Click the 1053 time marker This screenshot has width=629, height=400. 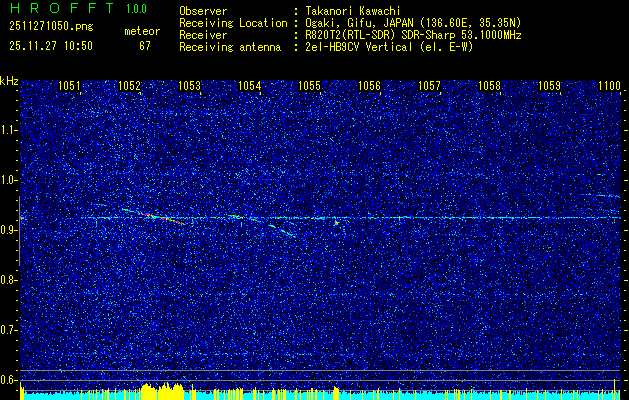pos(189,86)
